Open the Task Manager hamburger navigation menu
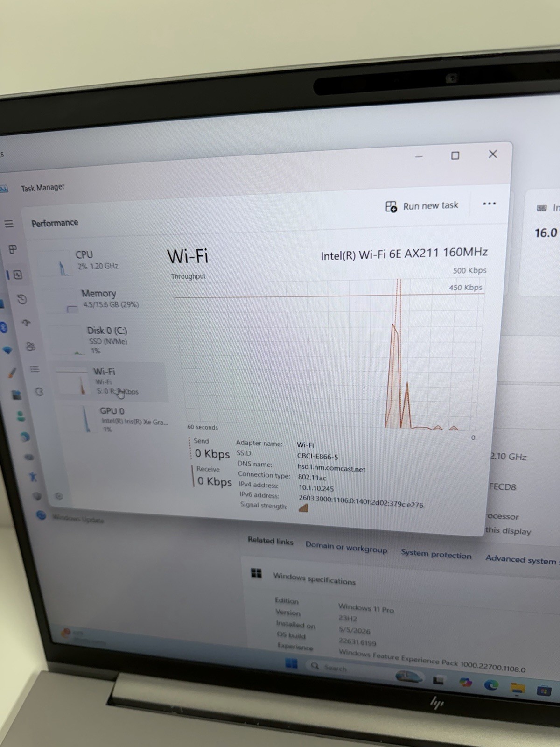560x747 pixels. (9, 224)
